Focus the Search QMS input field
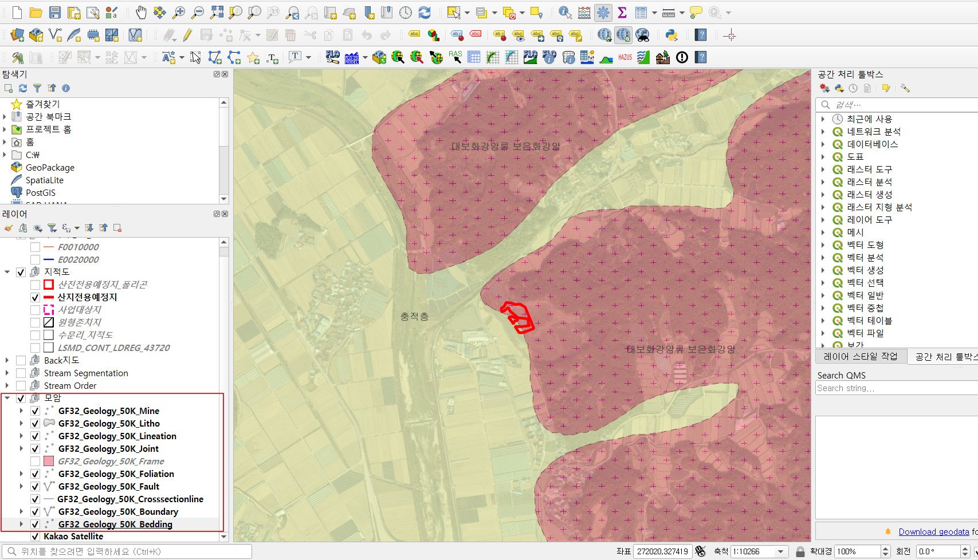Viewport: 978px width, 560px height. pyautogui.click(x=897, y=388)
